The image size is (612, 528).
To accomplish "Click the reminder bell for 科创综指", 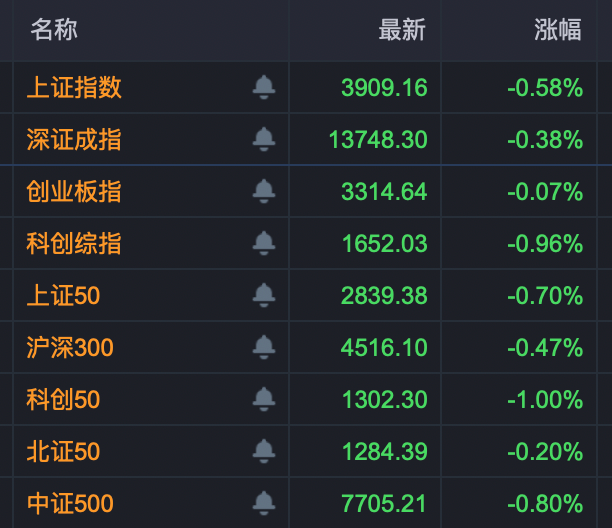I will (x=264, y=243).
